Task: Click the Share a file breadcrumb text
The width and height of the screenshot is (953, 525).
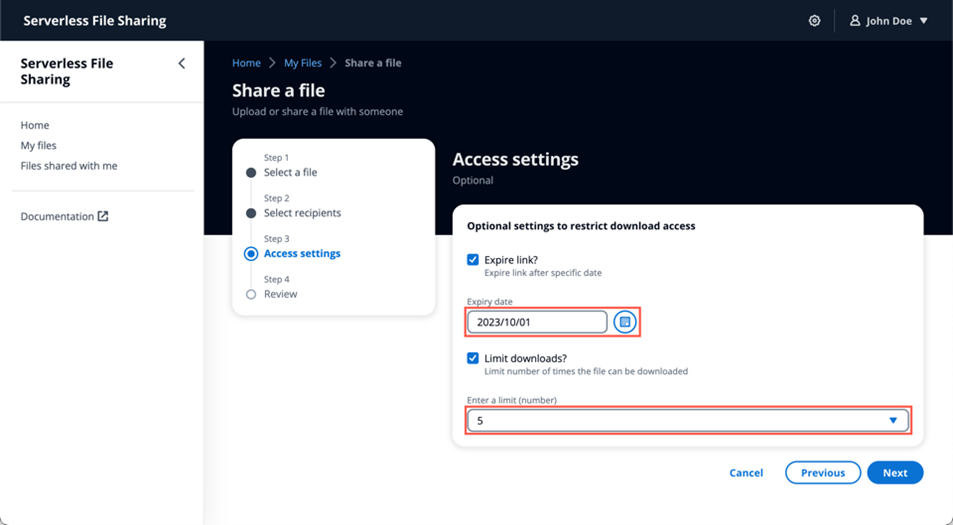Action: tap(373, 63)
